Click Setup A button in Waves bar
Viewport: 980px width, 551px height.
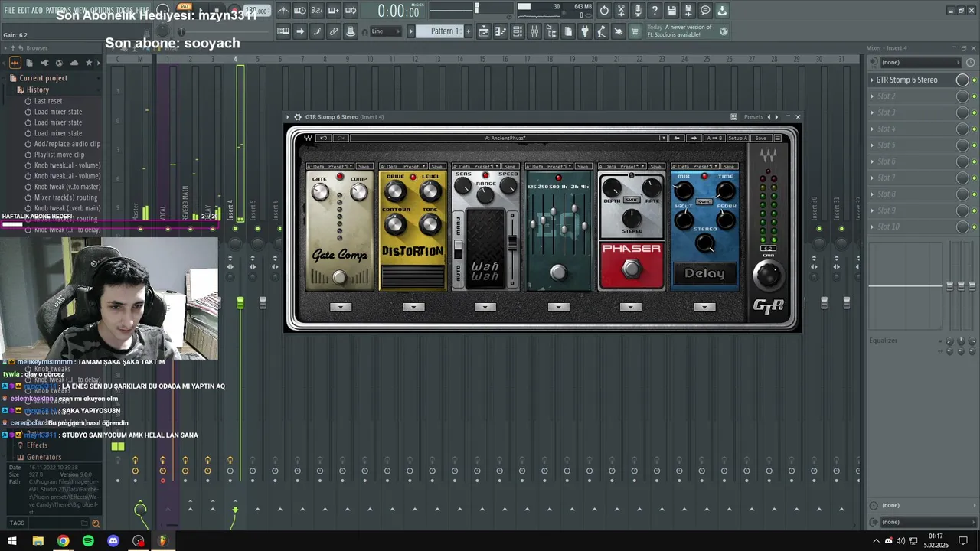pos(737,138)
